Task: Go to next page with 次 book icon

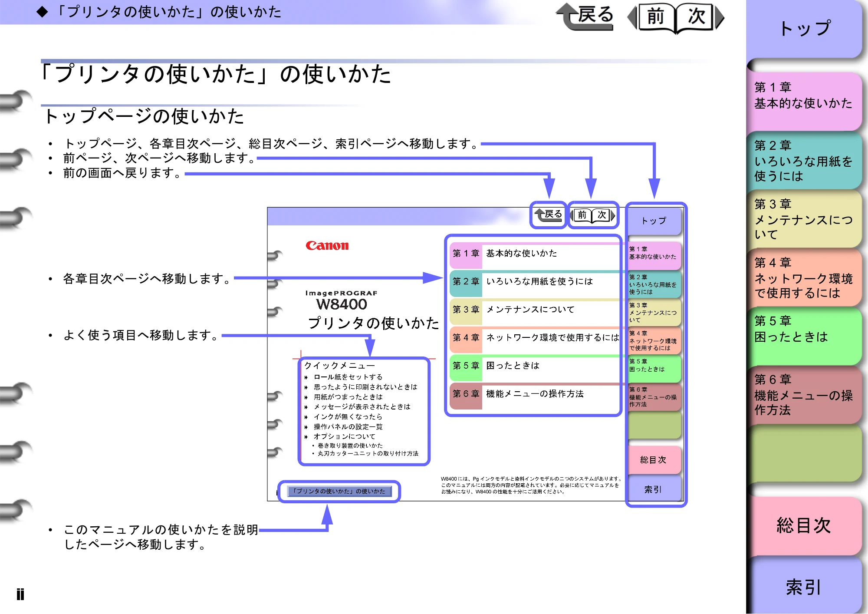Action: coord(700,17)
